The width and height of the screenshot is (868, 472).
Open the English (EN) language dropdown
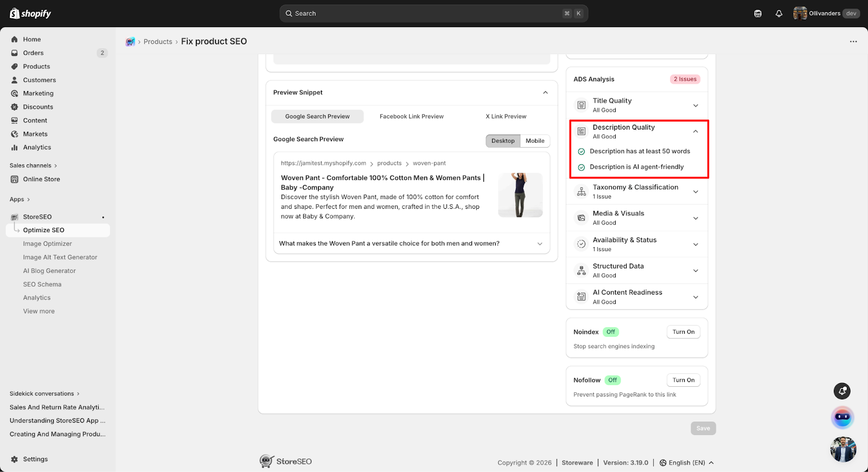click(687, 463)
